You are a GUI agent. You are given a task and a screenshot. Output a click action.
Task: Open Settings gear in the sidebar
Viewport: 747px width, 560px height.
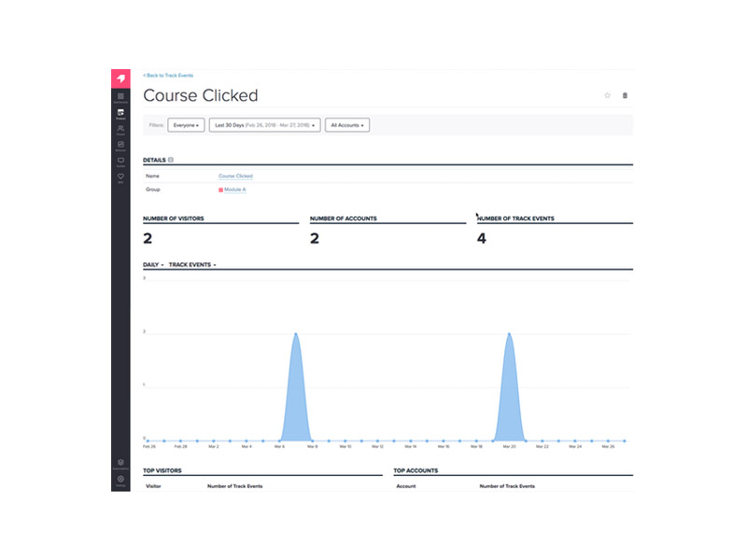120,480
